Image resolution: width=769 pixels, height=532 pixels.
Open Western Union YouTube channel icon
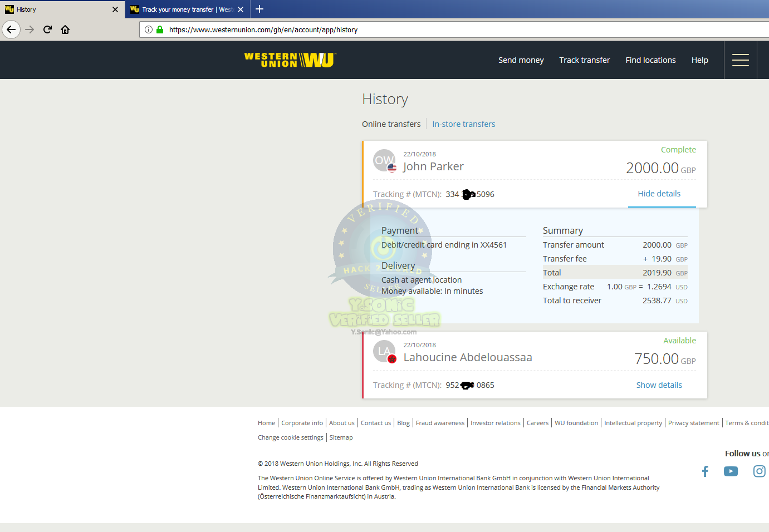point(731,471)
